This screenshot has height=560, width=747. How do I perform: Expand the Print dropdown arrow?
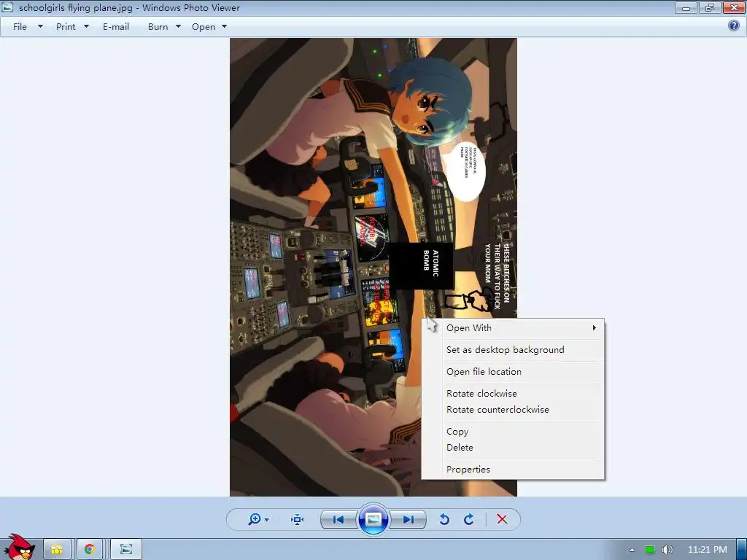[x=86, y=27]
